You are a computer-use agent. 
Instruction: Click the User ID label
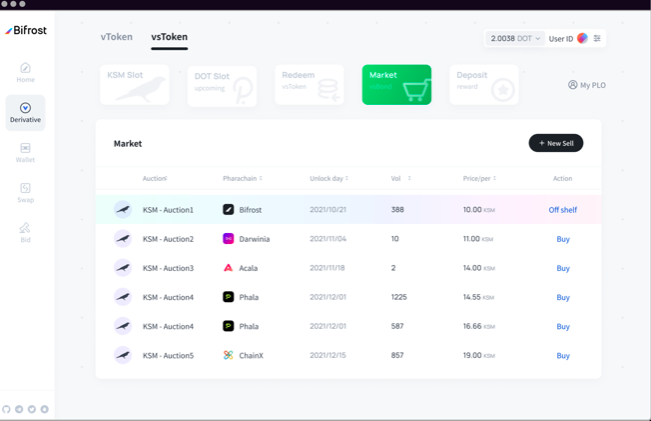[561, 39]
